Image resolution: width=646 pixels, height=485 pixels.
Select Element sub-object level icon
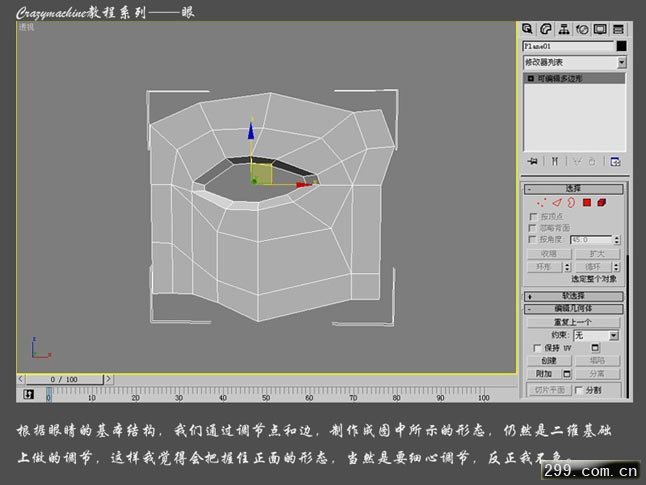pos(602,202)
